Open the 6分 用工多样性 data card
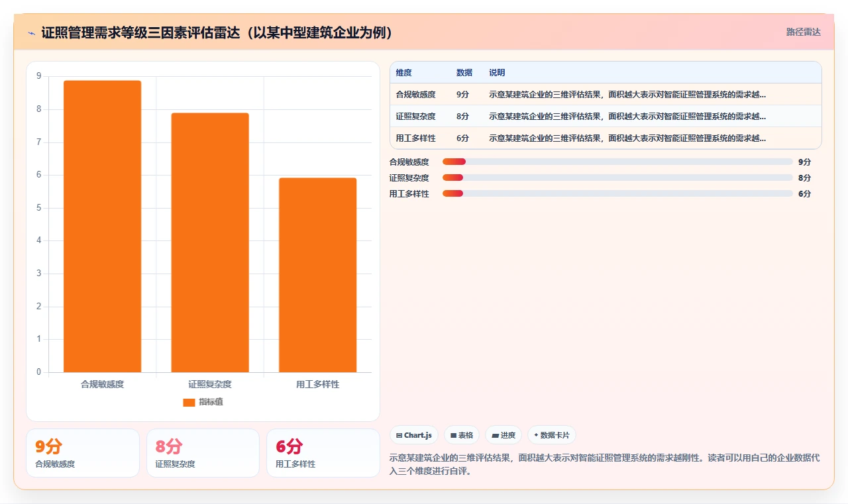Viewport: 848px width, 504px height. pos(323,453)
